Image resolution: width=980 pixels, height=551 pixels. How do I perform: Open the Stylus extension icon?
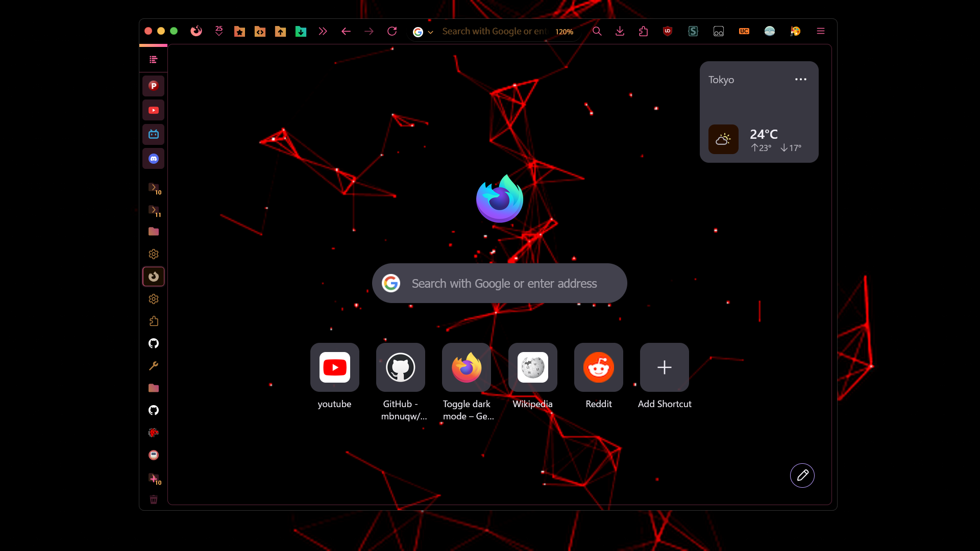(693, 31)
